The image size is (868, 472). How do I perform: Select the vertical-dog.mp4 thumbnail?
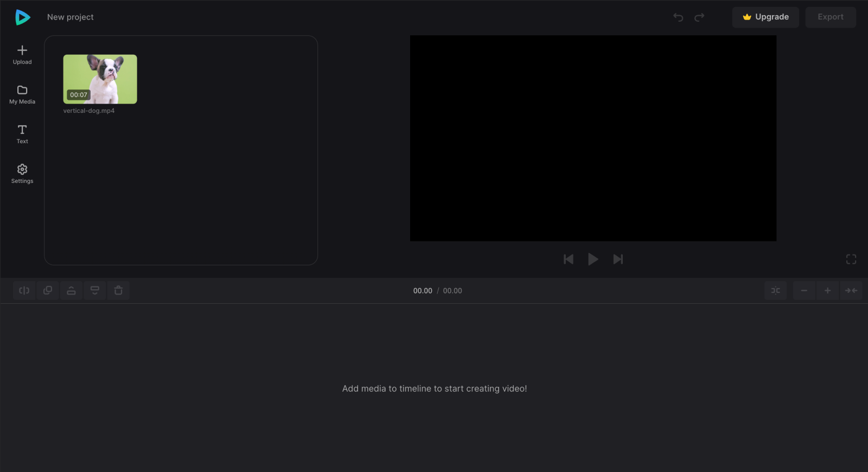tap(100, 79)
